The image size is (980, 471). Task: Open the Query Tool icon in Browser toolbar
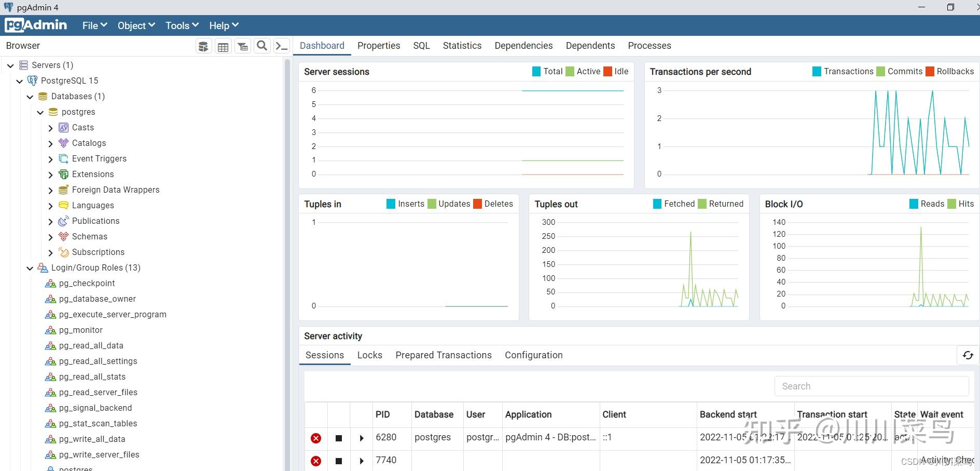203,46
